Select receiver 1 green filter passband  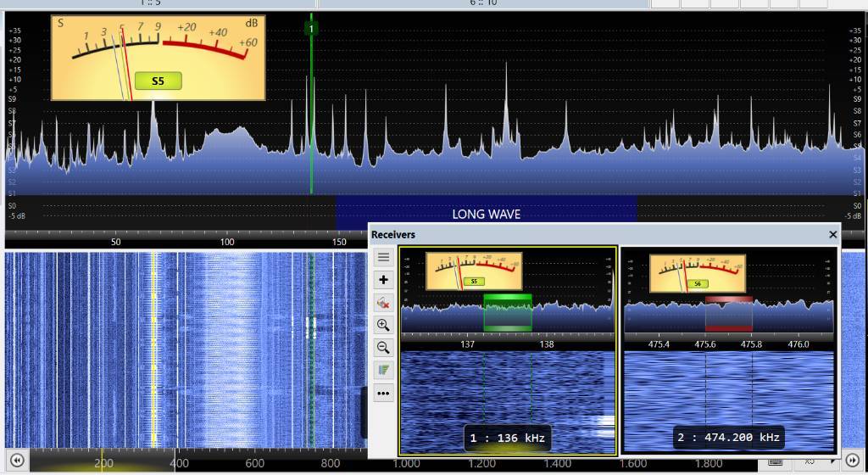(507, 313)
